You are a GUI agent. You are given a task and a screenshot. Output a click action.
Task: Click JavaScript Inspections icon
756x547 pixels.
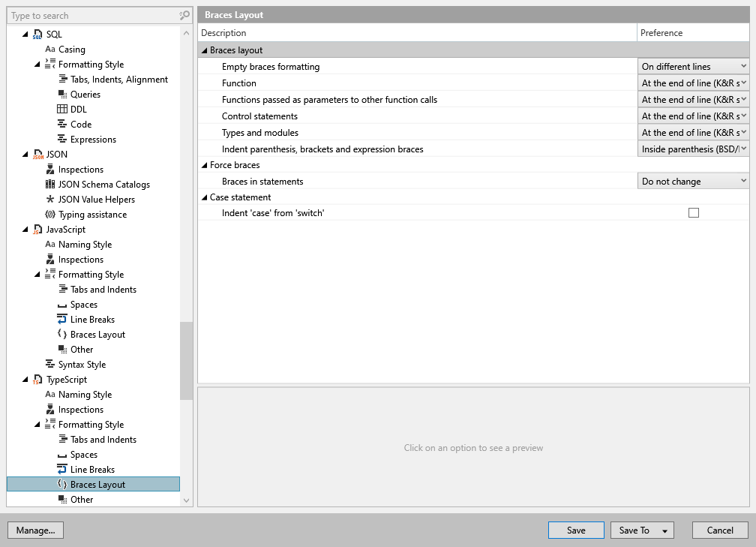pyautogui.click(x=50, y=259)
